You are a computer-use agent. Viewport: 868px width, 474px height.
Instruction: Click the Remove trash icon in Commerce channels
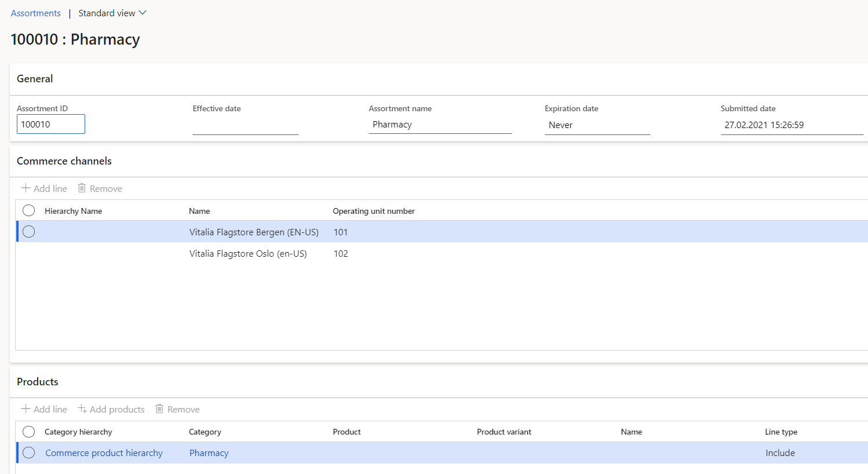pyautogui.click(x=82, y=188)
